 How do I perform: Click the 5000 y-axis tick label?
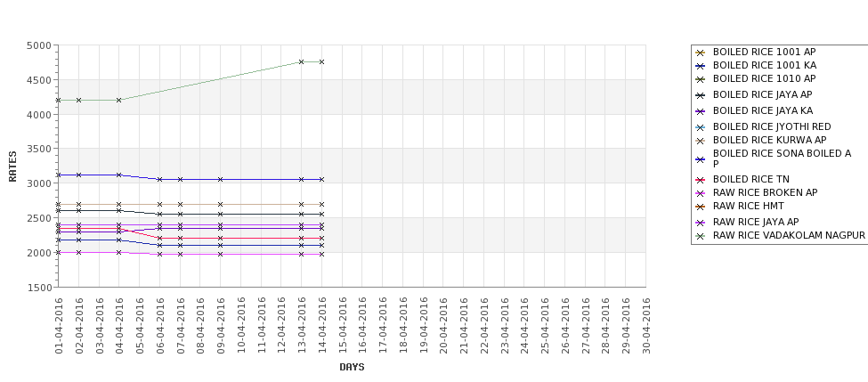(x=39, y=45)
